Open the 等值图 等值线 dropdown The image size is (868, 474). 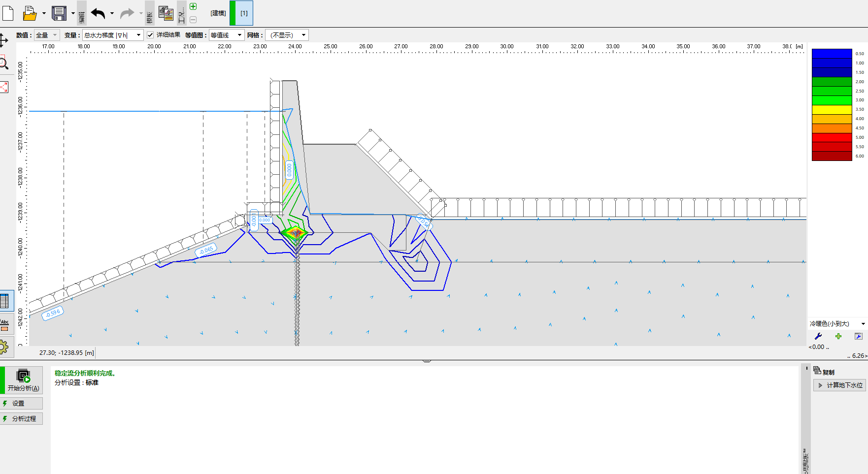(x=227, y=35)
